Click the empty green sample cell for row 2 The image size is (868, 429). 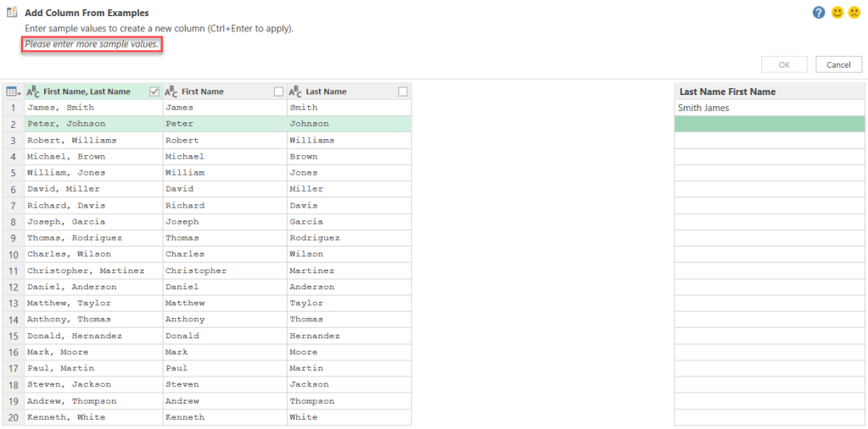769,124
